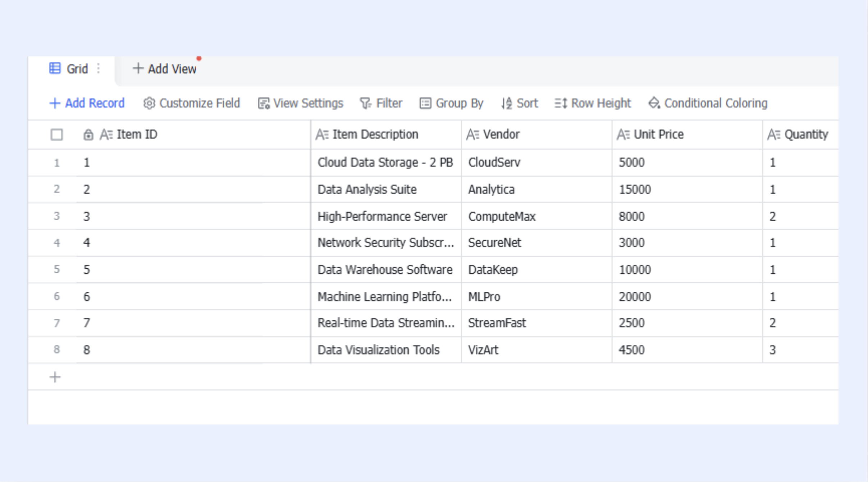868x482 pixels.
Task: Select the 'ComputeMax' vendor cell
Action: point(537,216)
